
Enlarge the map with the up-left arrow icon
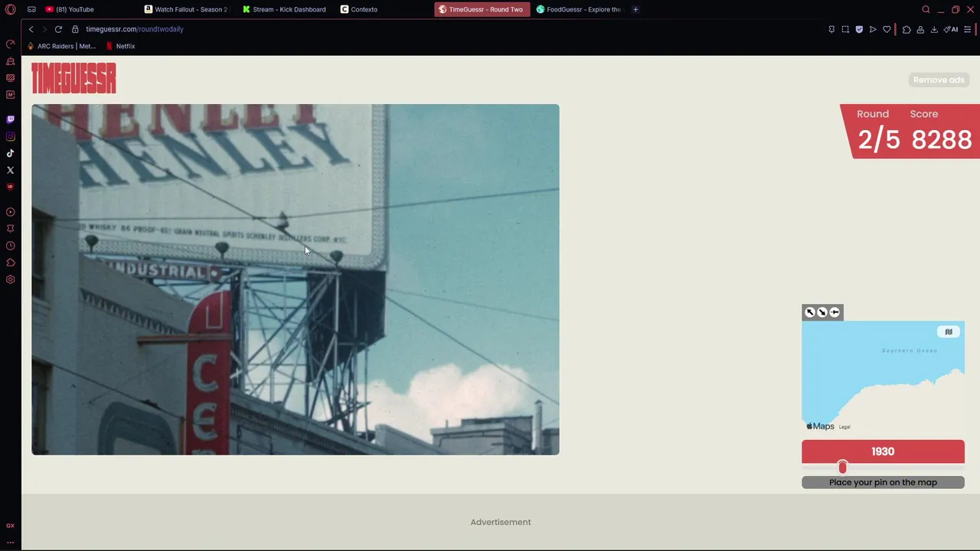point(810,312)
